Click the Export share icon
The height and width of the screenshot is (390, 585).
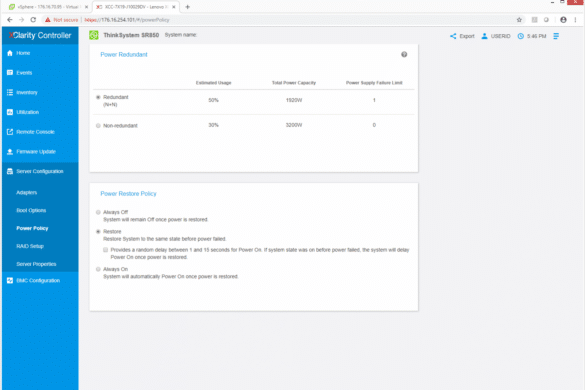click(453, 36)
